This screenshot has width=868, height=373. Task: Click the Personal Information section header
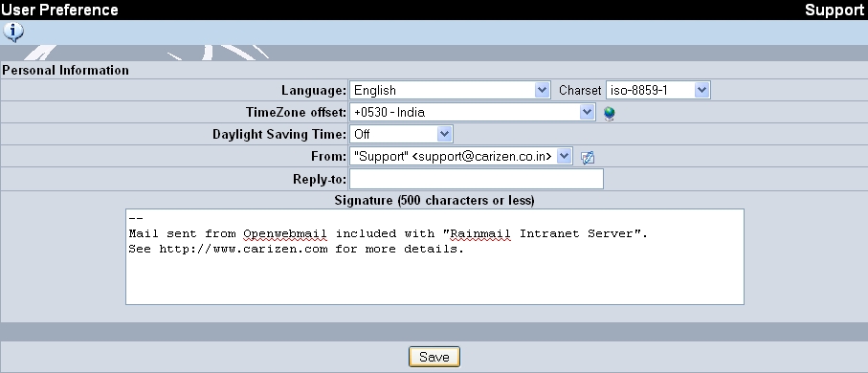65,70
